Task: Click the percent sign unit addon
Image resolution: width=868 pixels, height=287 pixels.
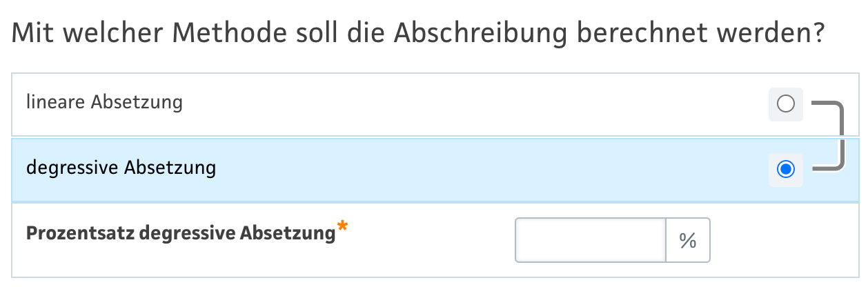Action: click(x=687, y=240)
